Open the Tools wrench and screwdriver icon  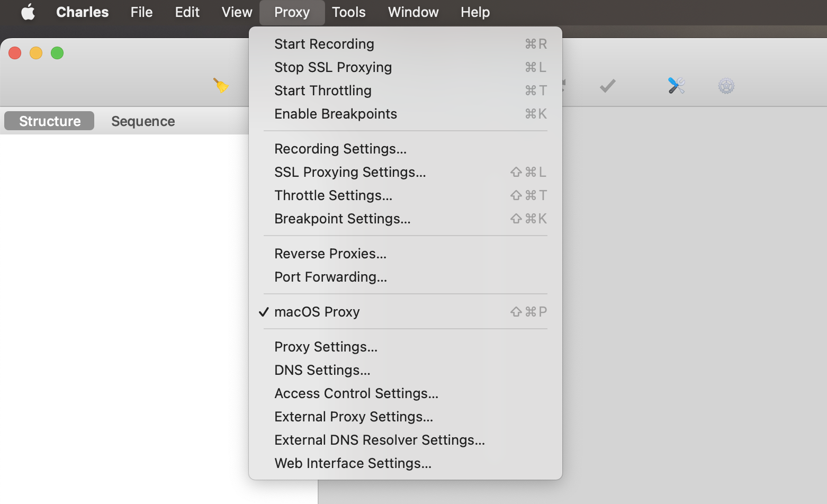677,85
